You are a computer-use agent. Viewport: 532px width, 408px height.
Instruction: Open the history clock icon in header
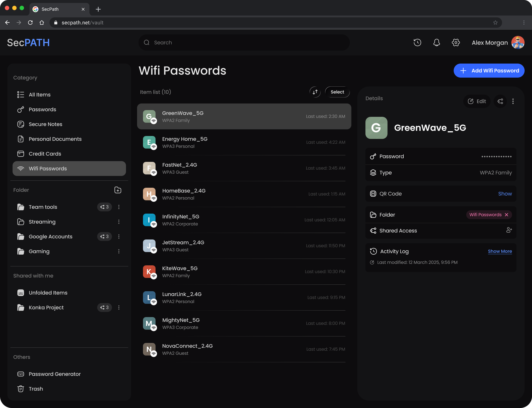(x=417, y=42)
